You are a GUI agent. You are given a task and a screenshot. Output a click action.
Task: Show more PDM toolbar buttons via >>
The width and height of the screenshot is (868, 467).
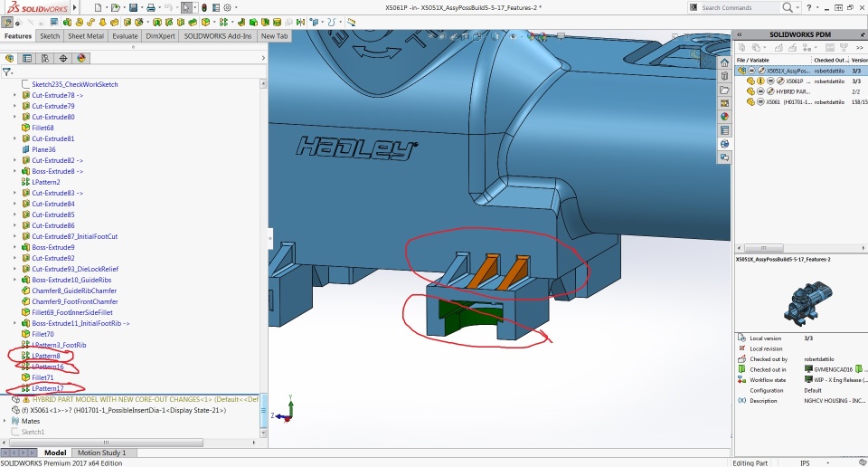(x=860, y=48)
